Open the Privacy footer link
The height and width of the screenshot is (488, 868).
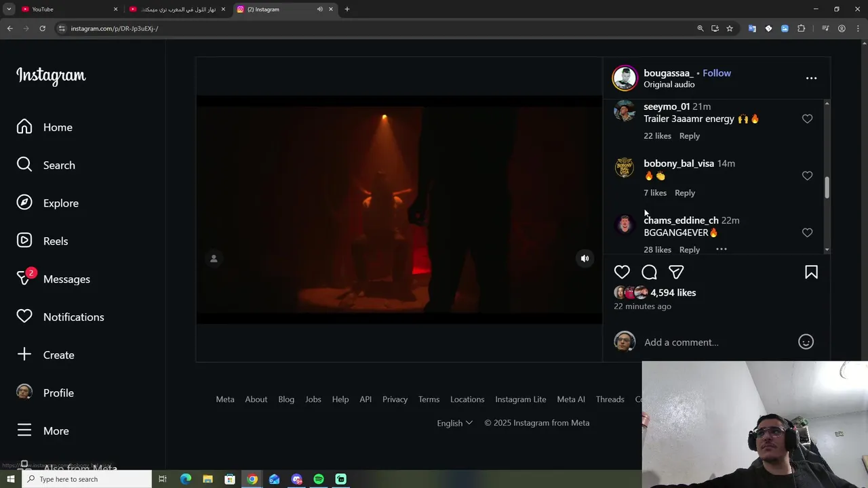point(395,399)
